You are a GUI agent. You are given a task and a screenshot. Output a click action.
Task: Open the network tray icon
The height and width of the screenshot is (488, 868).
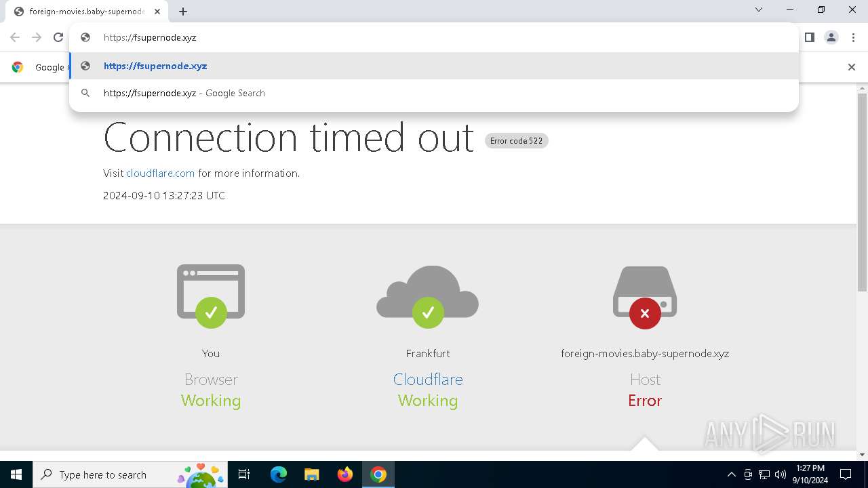[764, 474]
